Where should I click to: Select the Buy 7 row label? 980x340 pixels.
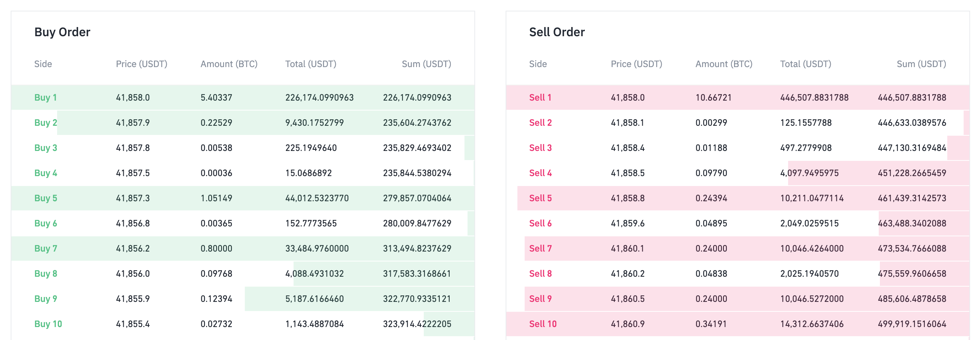point(46,249)
